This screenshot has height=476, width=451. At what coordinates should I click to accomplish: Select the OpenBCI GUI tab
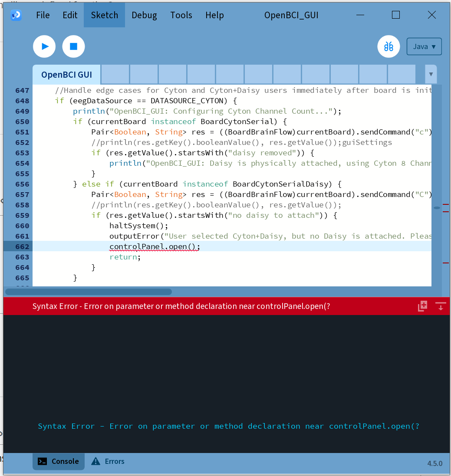tap(66, 75)
